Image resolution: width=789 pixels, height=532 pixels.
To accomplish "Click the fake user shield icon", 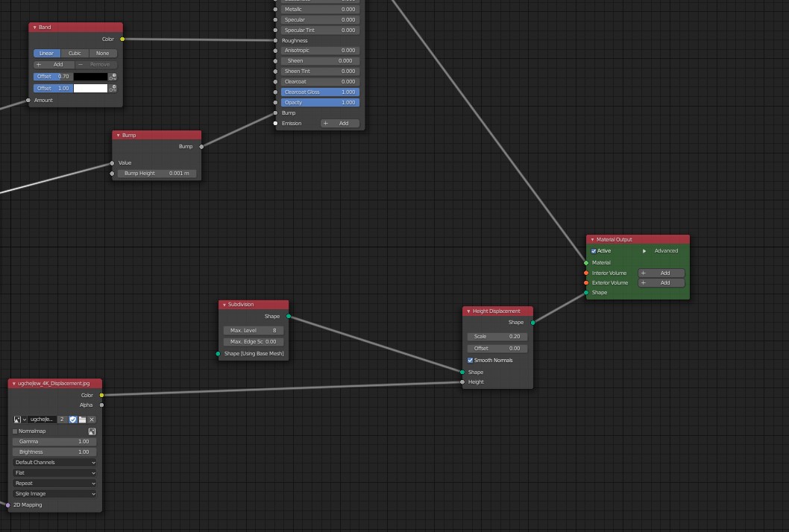I will pos(73,419).
